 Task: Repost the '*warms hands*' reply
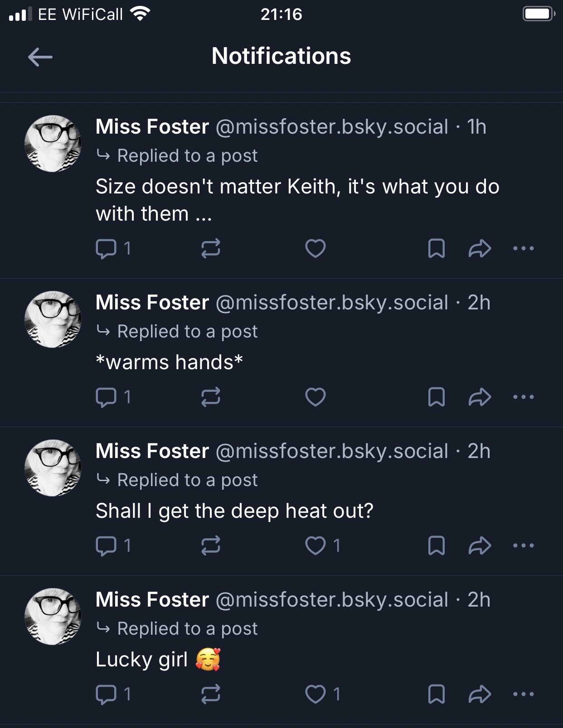[x=211, y=397]
